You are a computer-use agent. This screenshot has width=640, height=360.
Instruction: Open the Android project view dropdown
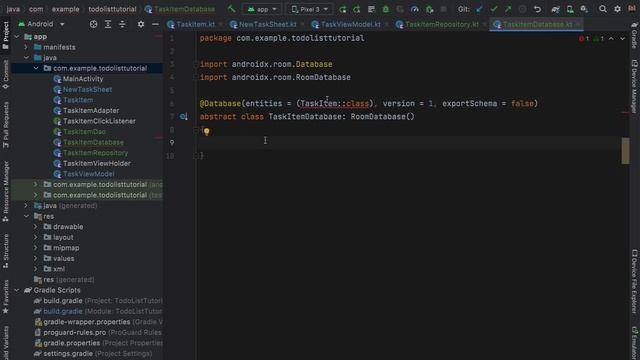coord(41,24)
